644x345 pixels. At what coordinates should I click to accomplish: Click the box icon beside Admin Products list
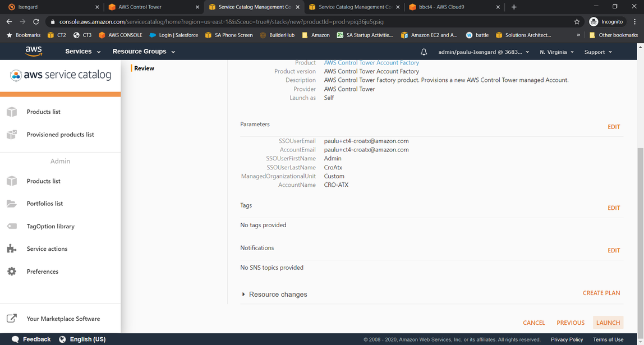click(x=11, y=181)
